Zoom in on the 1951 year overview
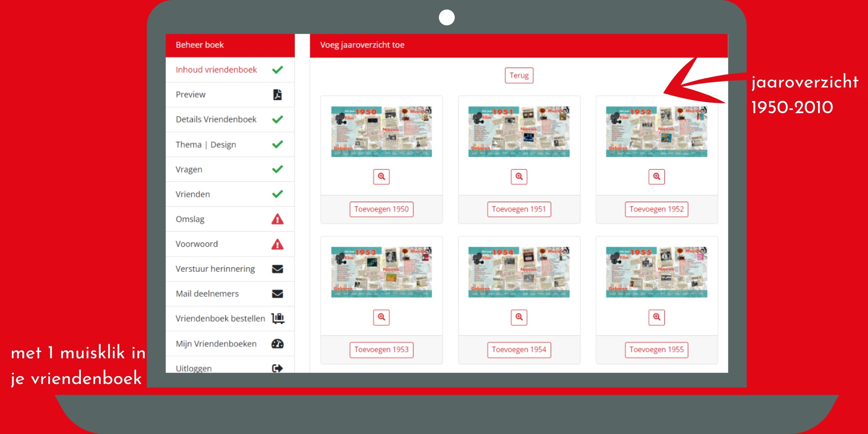The width and height of the screenshot is (868, 434). [519, 177]
